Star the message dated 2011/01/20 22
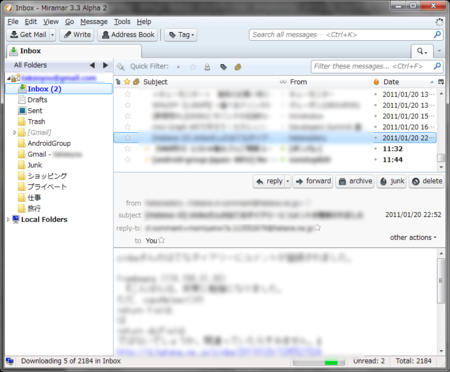Screen dimensions: 450x372 [x=127, y=138]
